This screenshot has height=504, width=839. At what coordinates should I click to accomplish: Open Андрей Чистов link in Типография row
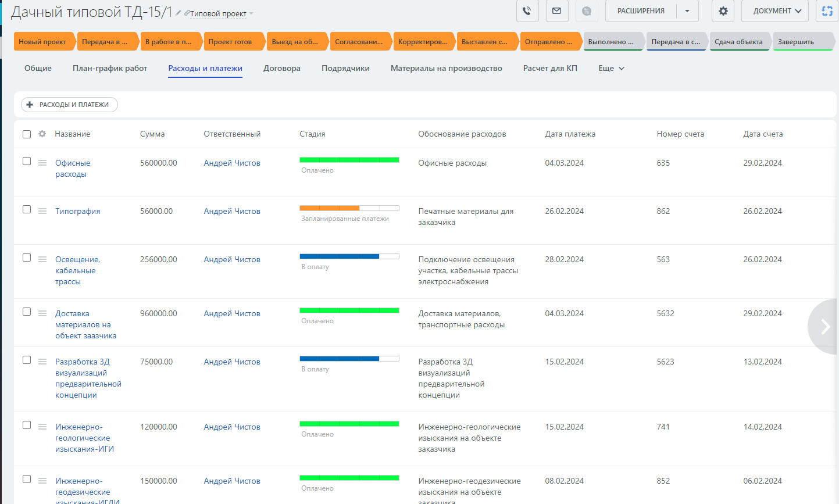click(x=232, y=212)
